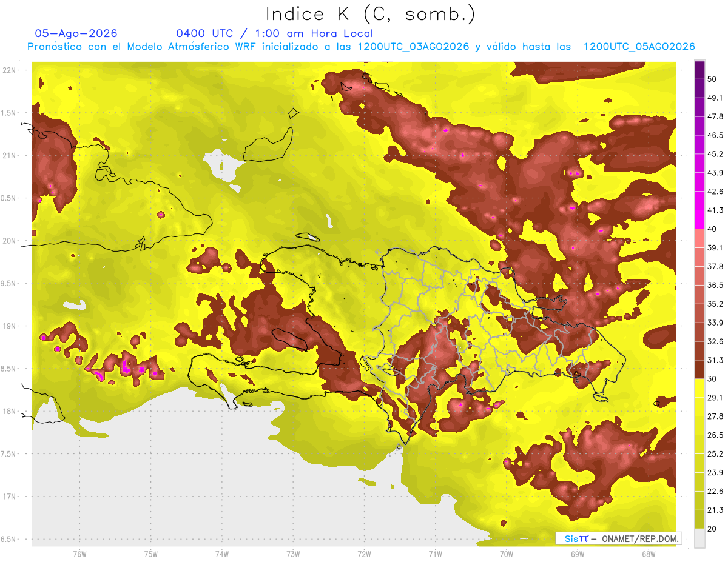This screenshot has height=562, width=728.
Task: Click the color bar value '31.3'
Action: coord(715,360)
